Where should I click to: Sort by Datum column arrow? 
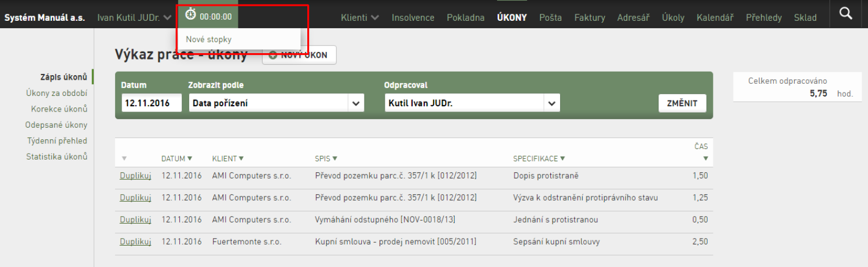coord(190,158)
